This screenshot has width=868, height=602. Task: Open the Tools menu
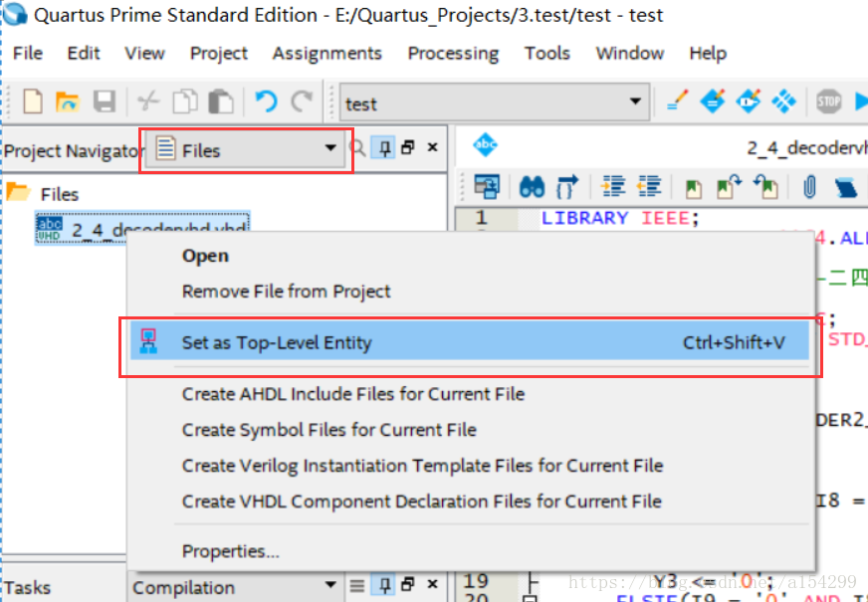[x=547, y=53]
